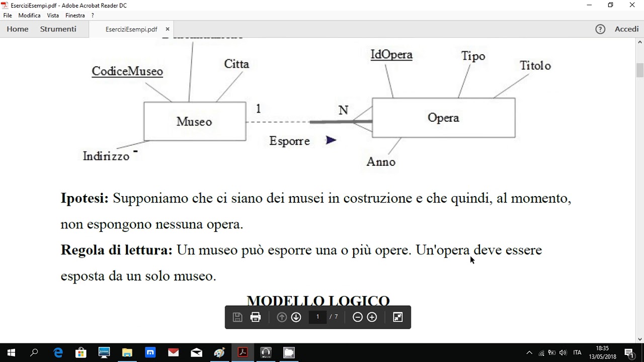The image size is (644, 362).
Task: Zoom in with the plus icon
Action: pyautogui.click(x=372, y=317)
